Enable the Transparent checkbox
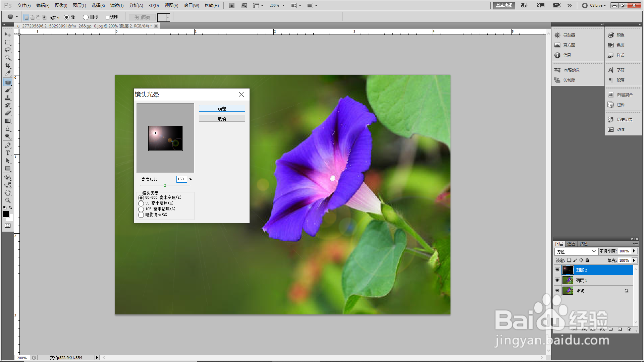Image resolution: width=644 pixels, height=362 pixels. (108, 17)
